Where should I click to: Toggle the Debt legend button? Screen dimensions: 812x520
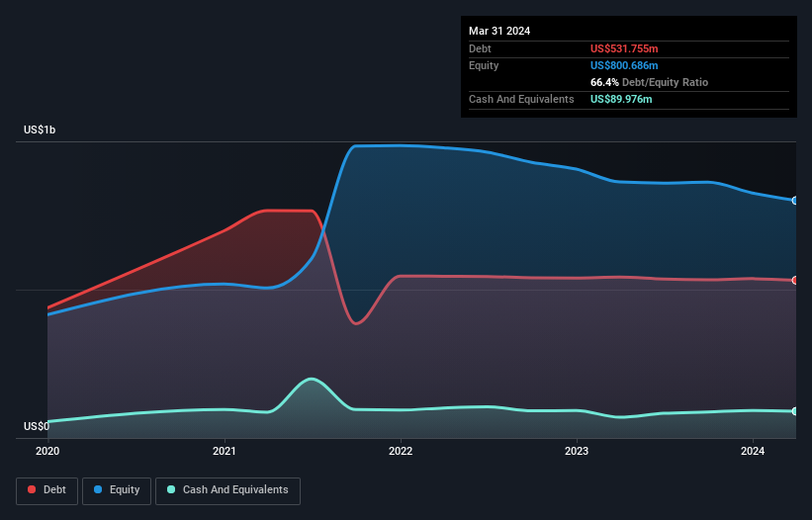[x=47, y=490]
